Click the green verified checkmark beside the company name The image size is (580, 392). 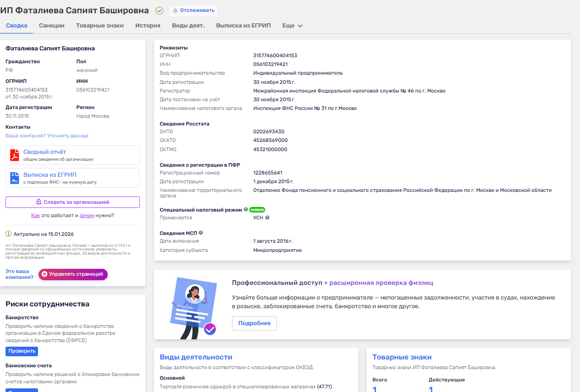tap(159, 10)
